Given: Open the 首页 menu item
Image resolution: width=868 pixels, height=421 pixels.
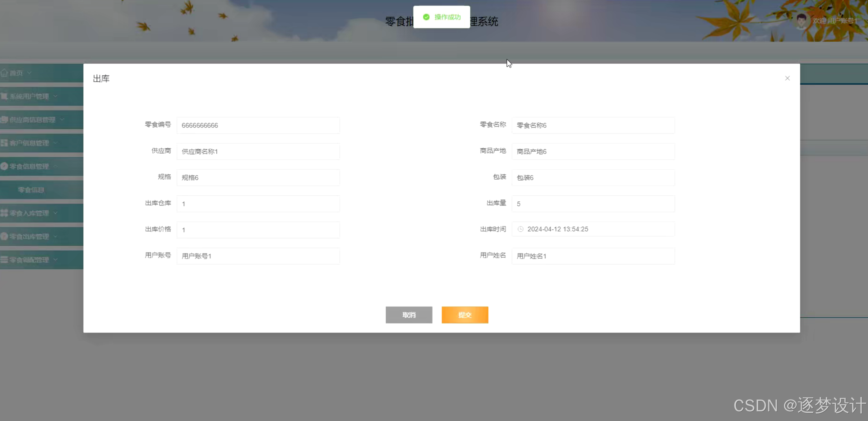Looking at the screenshot, I should coord(16,73).
